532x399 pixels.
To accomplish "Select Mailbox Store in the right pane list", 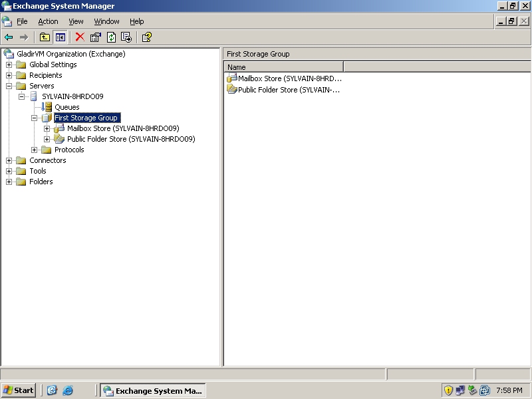I will (290, 78).
